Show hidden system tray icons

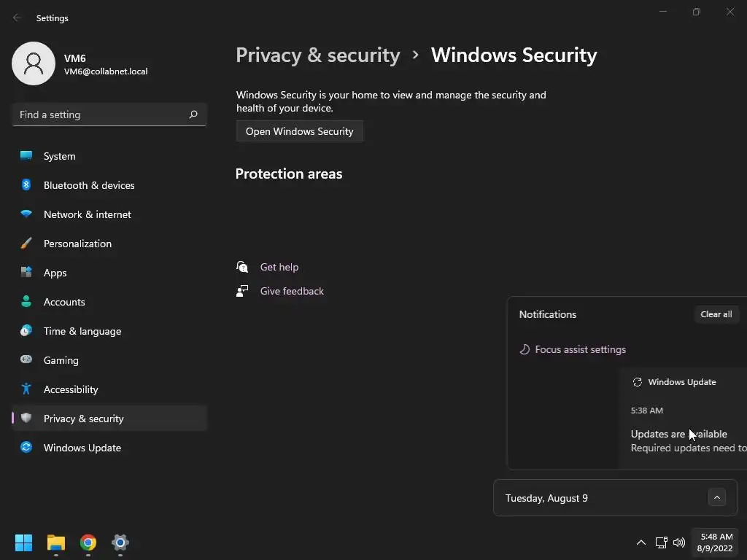click(x=640, y=542)
